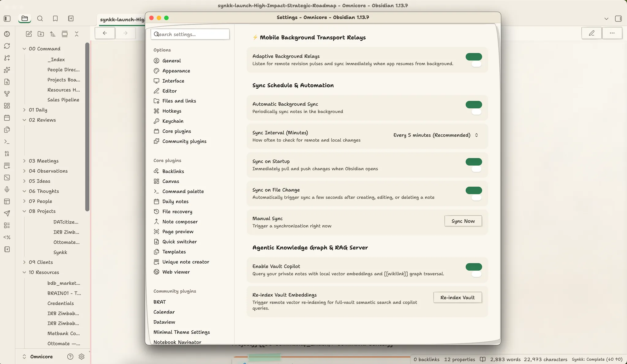Open the Synkk project note
Image resolution: width=627 pixels, height=364 pixels.
click(60, 252)
